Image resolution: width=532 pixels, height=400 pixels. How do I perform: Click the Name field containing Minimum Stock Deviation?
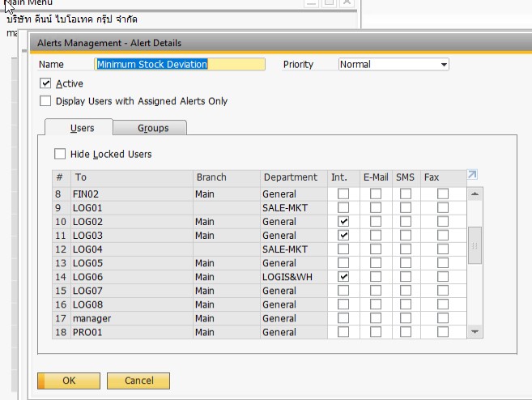pos(180,65)
